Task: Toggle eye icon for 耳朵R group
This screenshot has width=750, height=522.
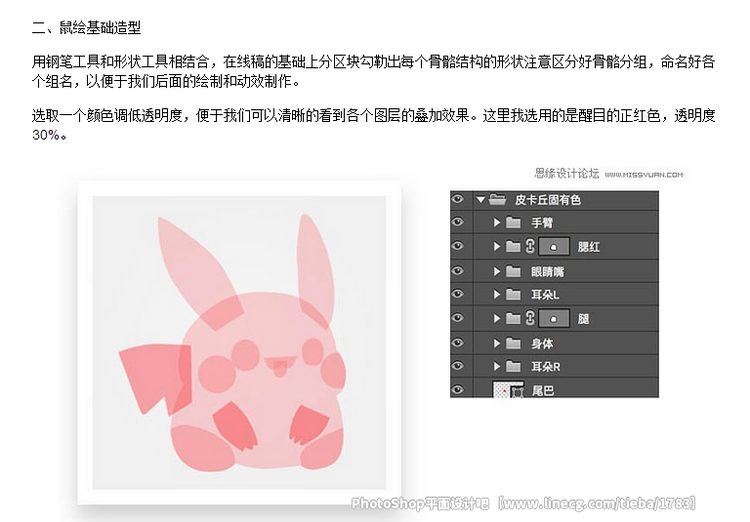Action: pos(458,366)
